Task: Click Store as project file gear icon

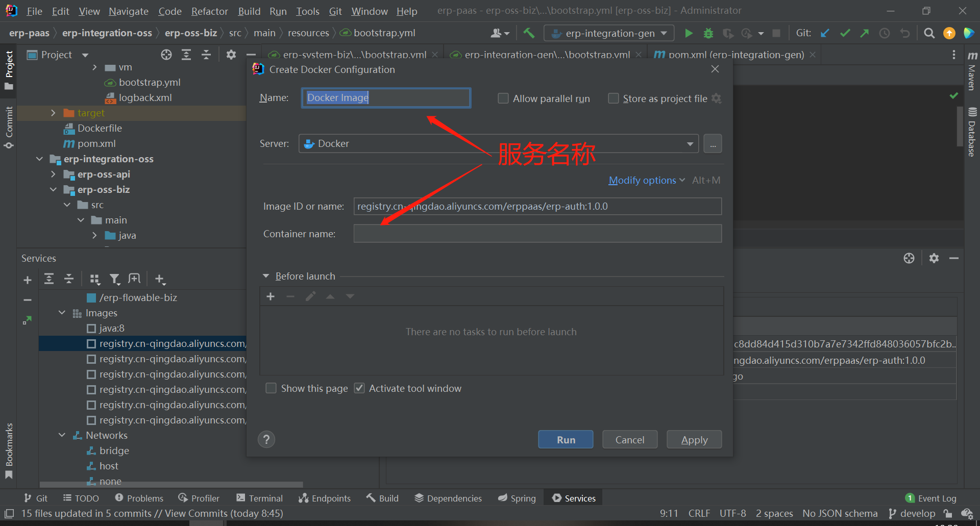Action: tap(717, 98)
